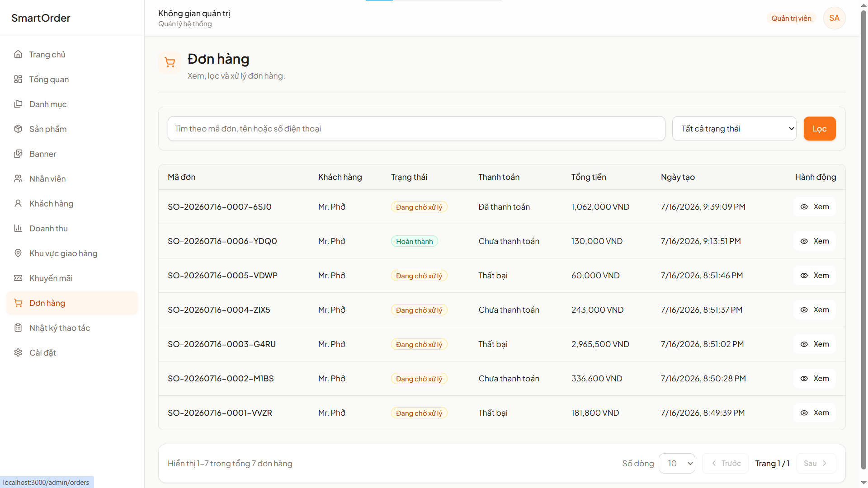Click the Doanh thu chart icon
868x488 pixels.
(18, 228)
